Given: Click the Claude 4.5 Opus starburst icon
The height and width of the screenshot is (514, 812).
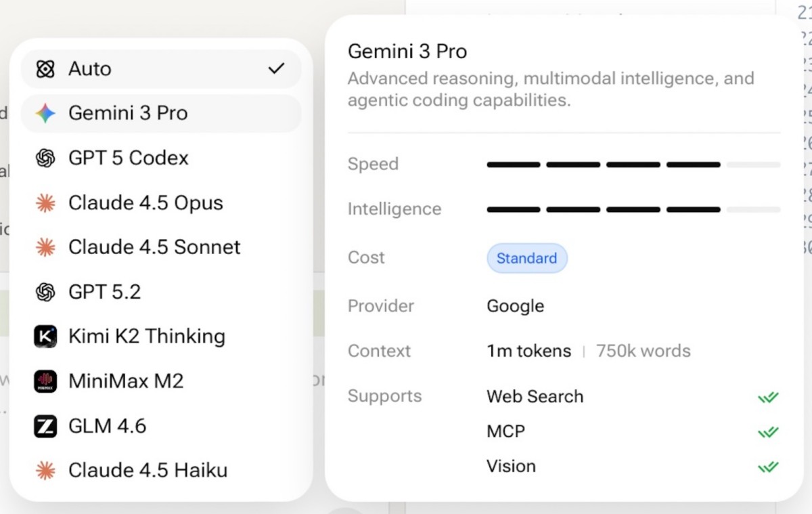Looking at the screenshot, I should (x=45, y=202).
